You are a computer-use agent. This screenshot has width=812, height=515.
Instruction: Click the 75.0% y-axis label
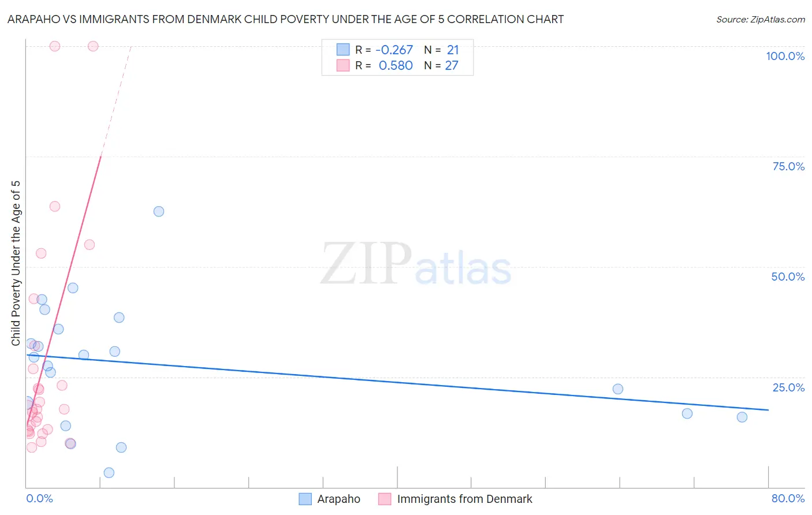(788, 166)
